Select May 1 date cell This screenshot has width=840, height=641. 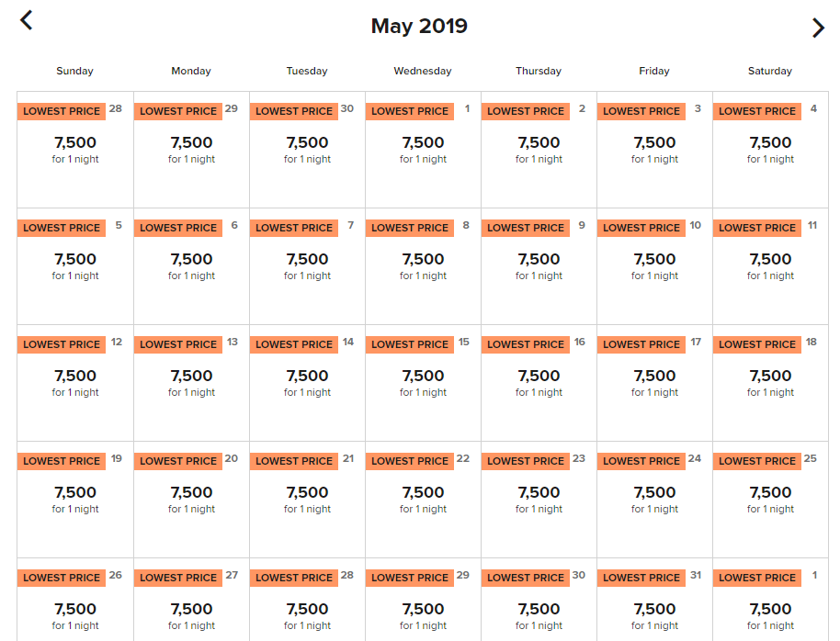(x=423, y=150)
